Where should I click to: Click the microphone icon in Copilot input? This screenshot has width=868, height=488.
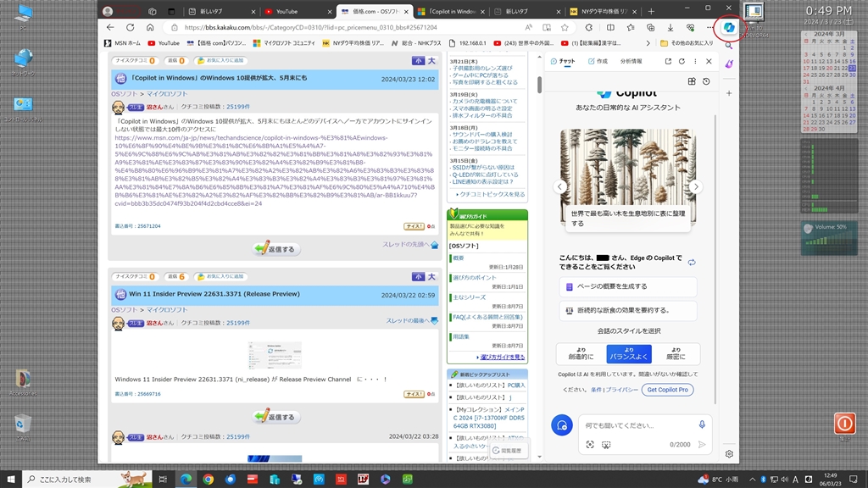(x=702, y=424)
